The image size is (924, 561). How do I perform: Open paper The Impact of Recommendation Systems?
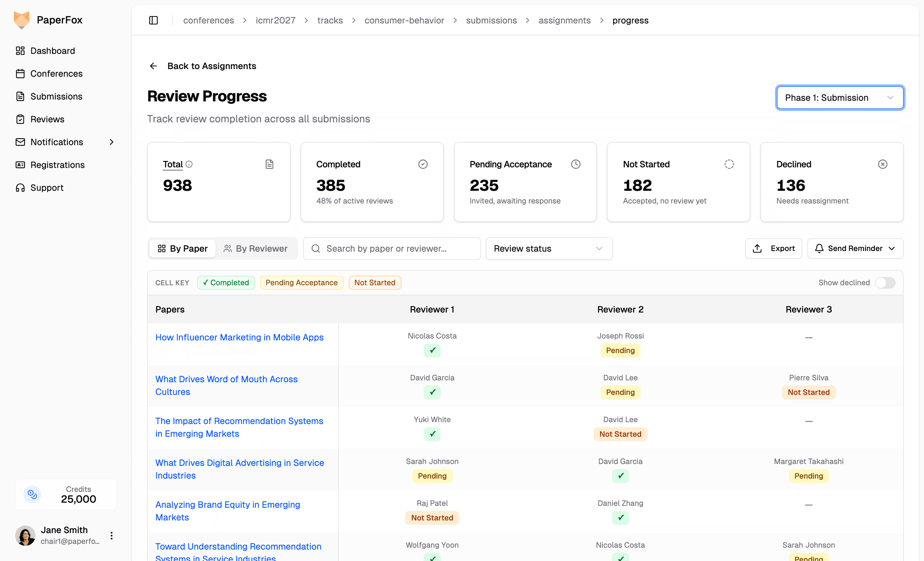tap(239, 427)
